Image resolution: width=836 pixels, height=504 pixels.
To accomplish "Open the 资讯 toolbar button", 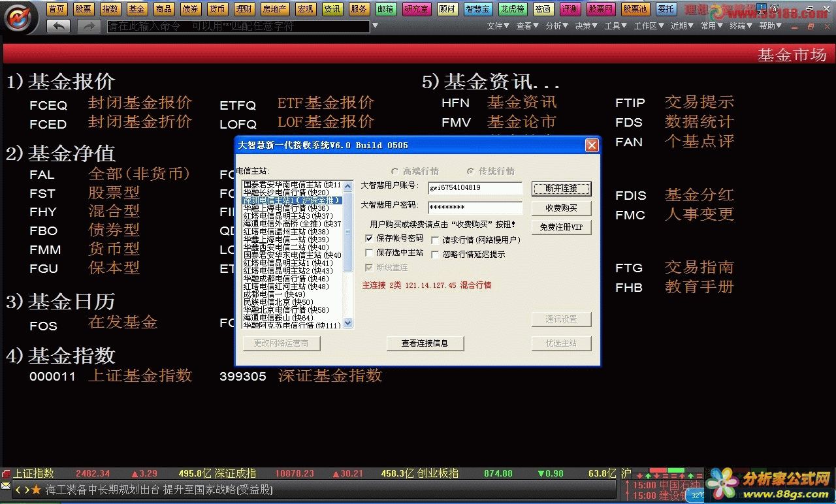I will [x=332, y=8].
